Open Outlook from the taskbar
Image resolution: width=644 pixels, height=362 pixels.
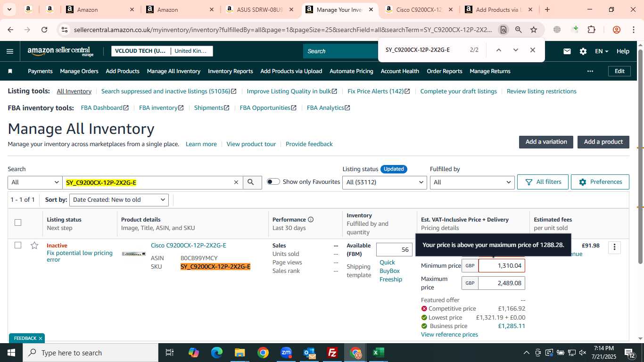point(309,353)
